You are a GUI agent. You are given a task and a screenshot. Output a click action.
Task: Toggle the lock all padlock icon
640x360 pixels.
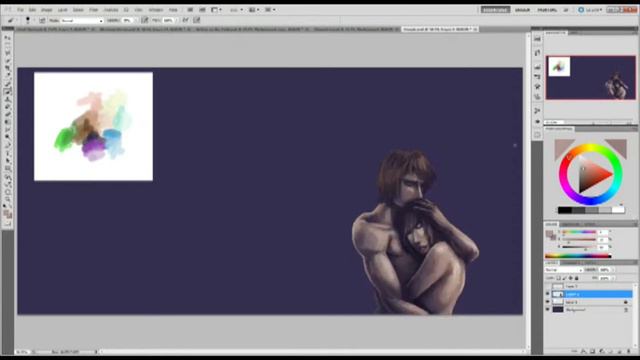[577, 278]
